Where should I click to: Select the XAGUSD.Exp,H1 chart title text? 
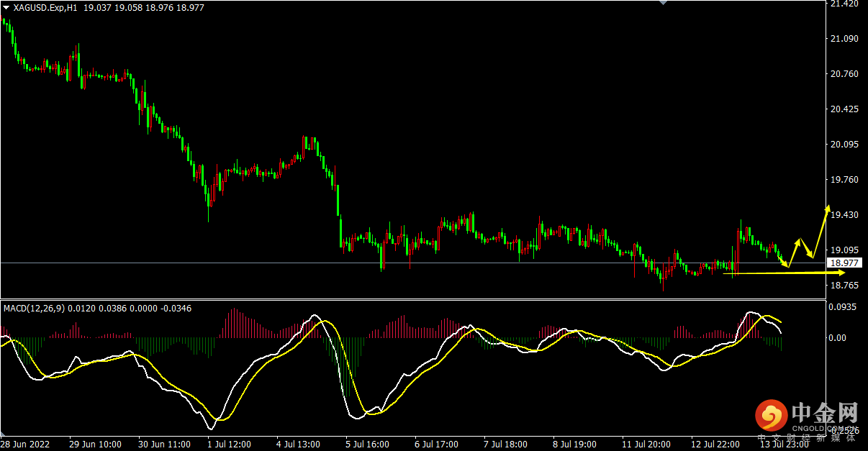(46, 7)
